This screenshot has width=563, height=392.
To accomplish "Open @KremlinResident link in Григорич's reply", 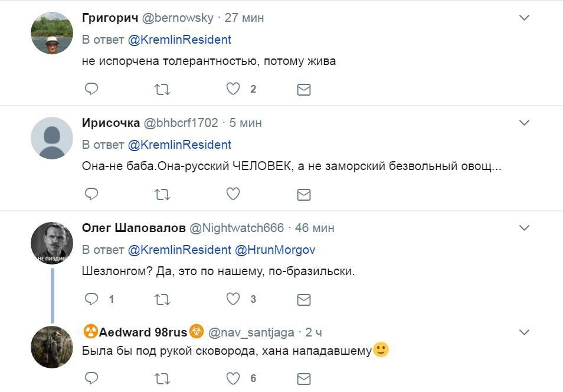I will pos(179,40).
